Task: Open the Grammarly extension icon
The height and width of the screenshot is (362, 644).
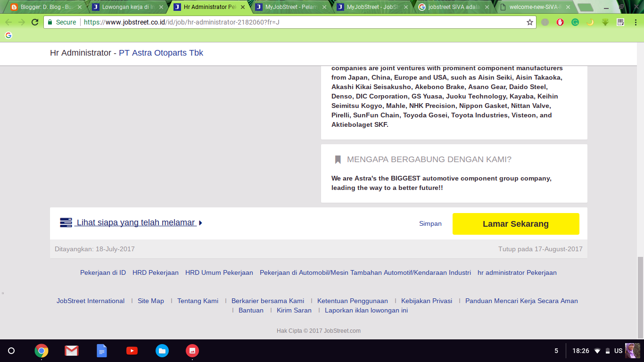Action: (x=575, y=22)
